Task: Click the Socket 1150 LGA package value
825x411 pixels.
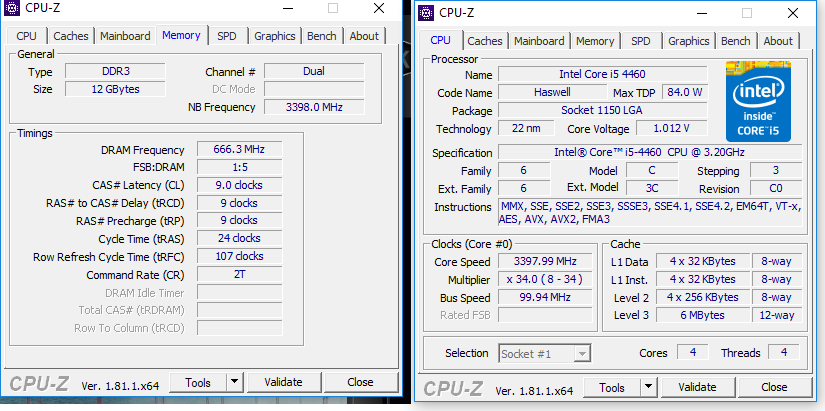Action: [x=602, y=110]
